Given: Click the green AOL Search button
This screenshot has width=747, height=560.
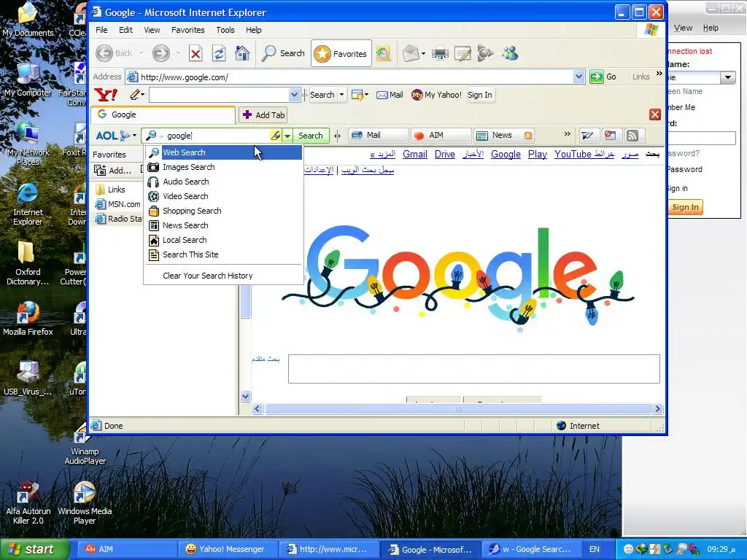Looking at the screenshot, I should [x=311, y=136].
